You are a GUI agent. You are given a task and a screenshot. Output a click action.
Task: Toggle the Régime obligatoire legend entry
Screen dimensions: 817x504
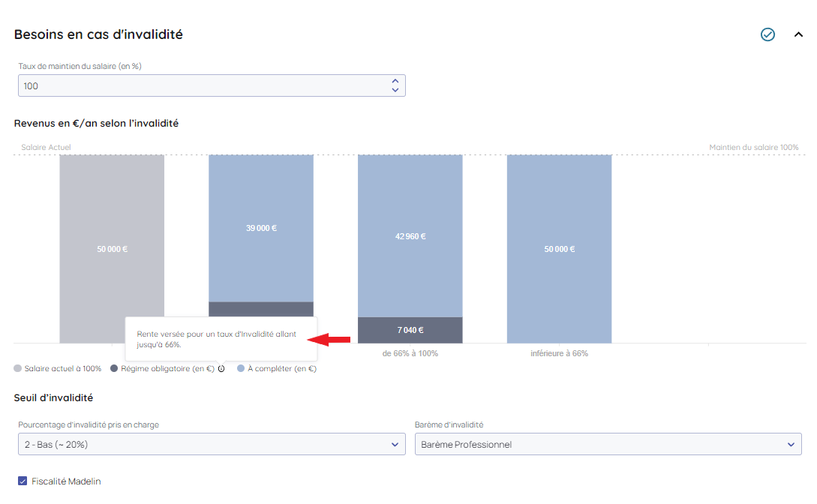[161, 369]
